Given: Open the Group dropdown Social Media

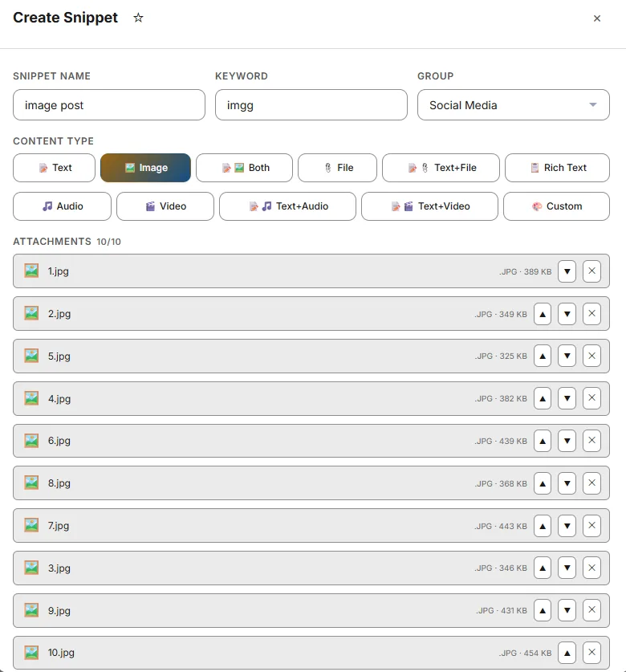Looking at the screenshot, I should pos(514,105).
